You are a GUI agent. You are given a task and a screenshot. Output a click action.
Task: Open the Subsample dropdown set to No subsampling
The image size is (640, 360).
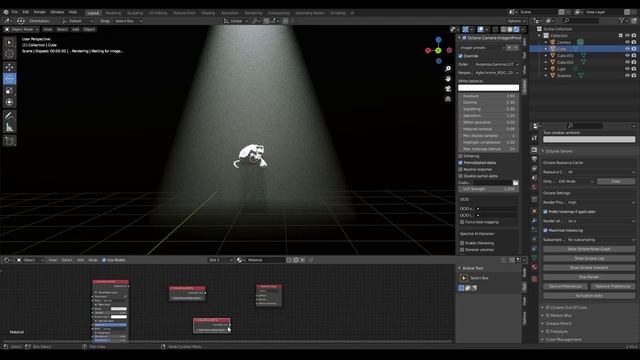point(600,240)
